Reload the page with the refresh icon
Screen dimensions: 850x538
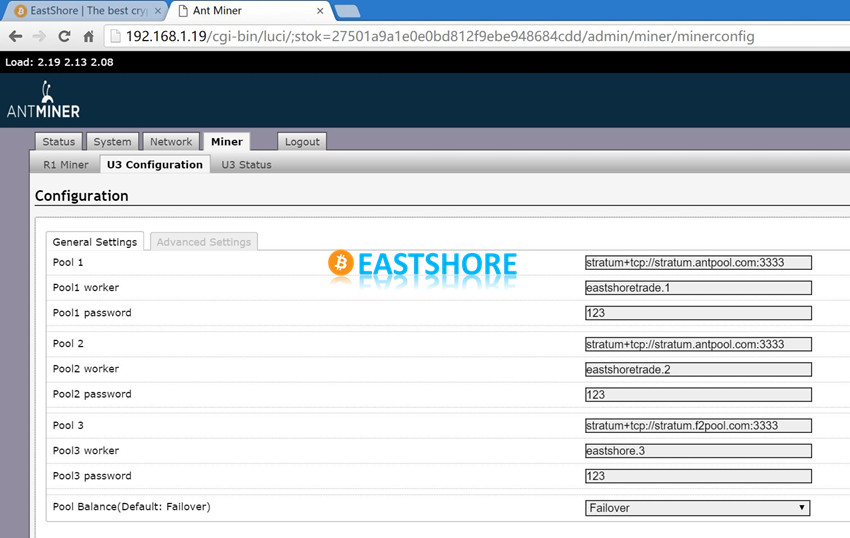(64, 36)
